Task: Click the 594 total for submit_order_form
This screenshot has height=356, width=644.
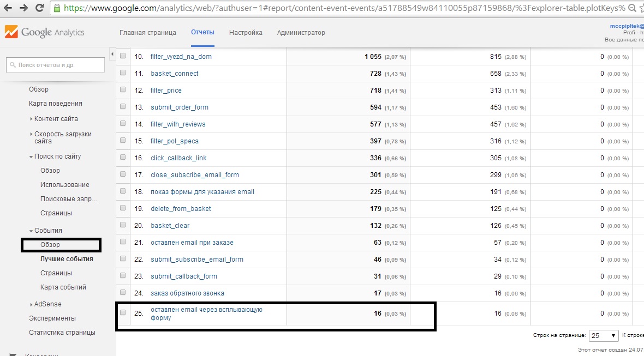Action: [x=376, y=107]
